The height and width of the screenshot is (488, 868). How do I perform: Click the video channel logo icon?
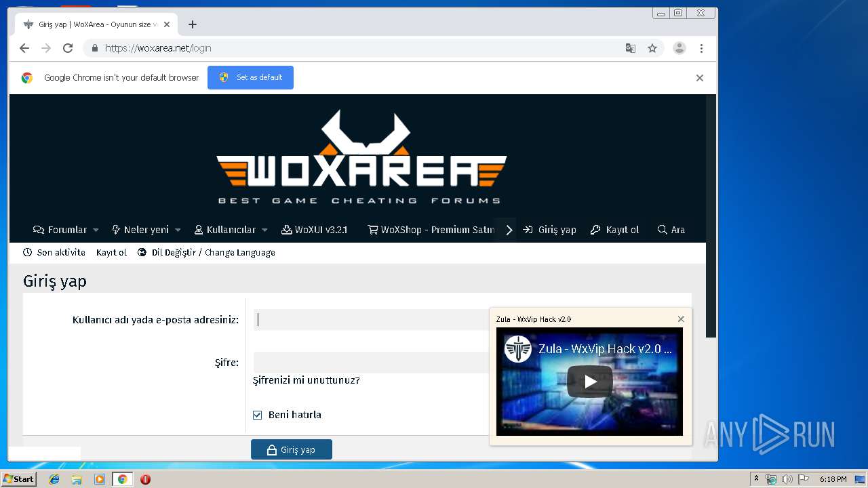click(518, 349)
